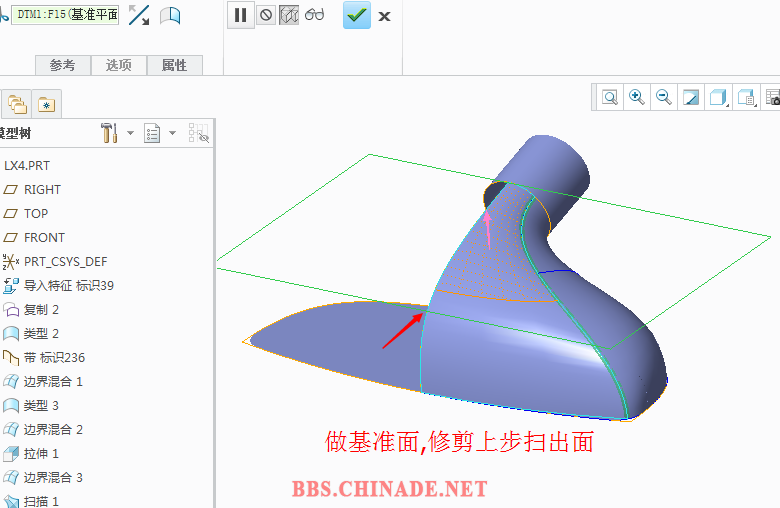Viewport: 780px width, 508px height.
Task: Click the refit view magnifier icon
Action: (610, 97)
